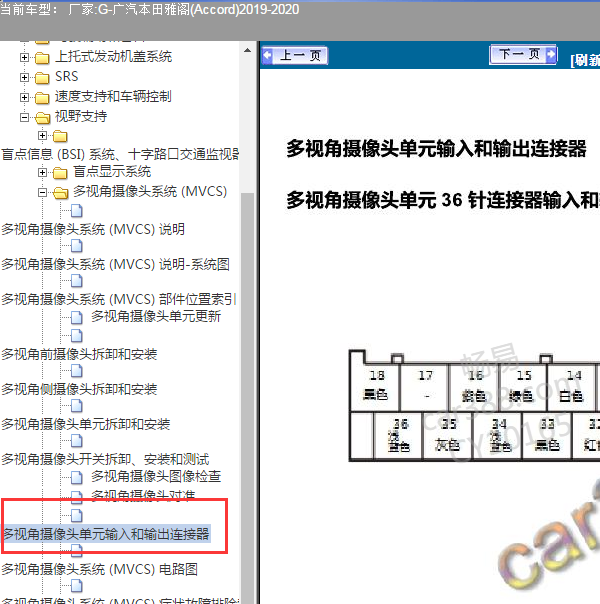Collapse the 视野支持 folder

(24, 117)
